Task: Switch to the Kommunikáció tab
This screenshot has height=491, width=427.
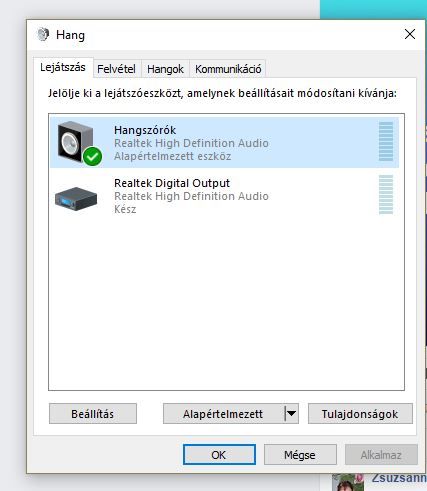Action: tap(228, 69)
